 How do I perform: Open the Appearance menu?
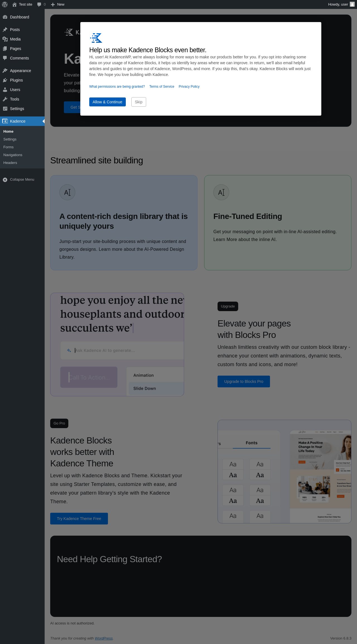pos(22,71)
